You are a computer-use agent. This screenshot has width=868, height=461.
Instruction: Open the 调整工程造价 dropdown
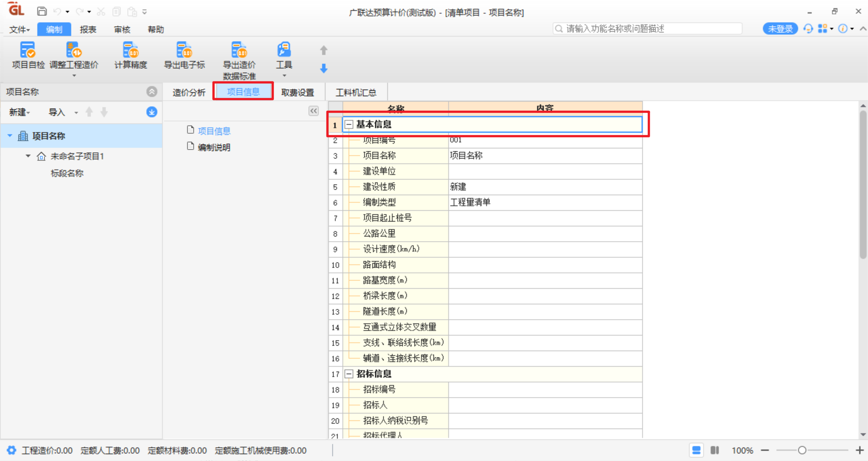pos(74,75)
